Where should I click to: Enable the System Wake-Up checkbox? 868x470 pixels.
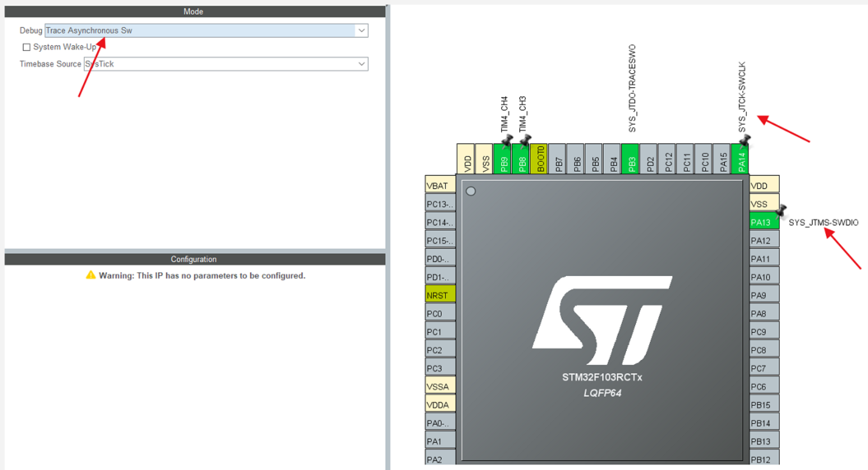[x=26, y=47]
